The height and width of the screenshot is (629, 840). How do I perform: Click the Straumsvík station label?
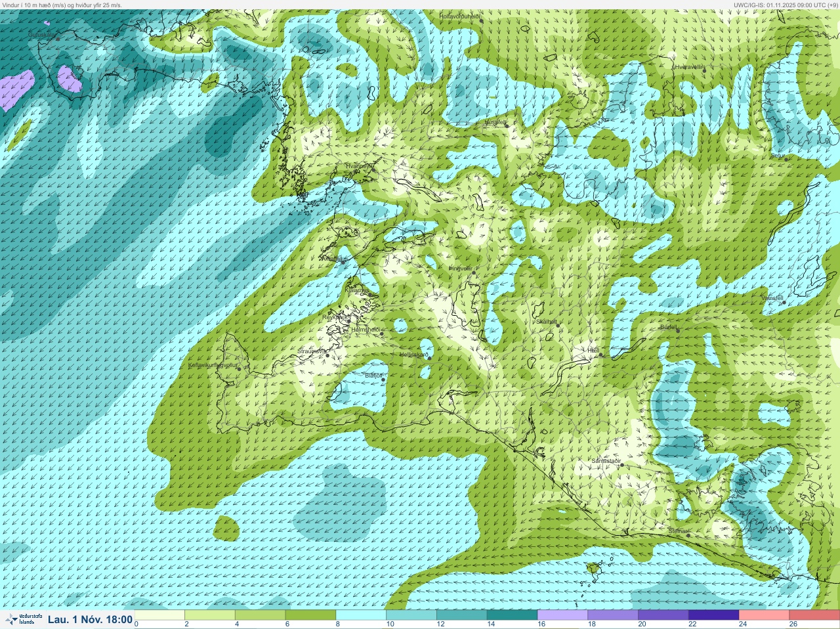click(x=312, y=351)
